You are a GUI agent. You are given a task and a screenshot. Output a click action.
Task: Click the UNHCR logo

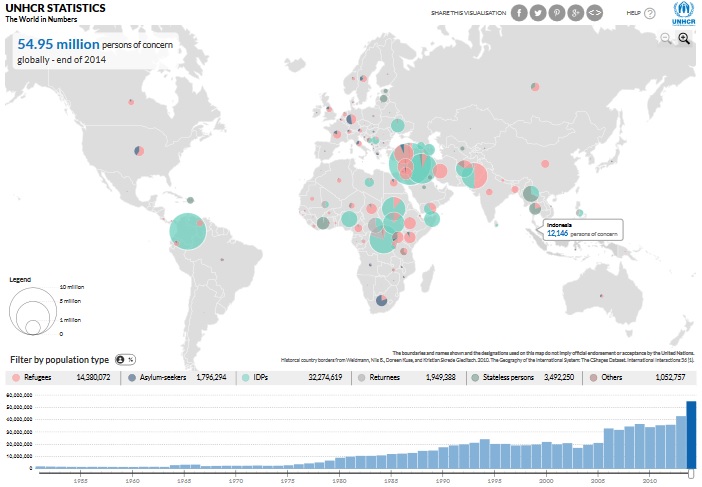pos(683,14)
